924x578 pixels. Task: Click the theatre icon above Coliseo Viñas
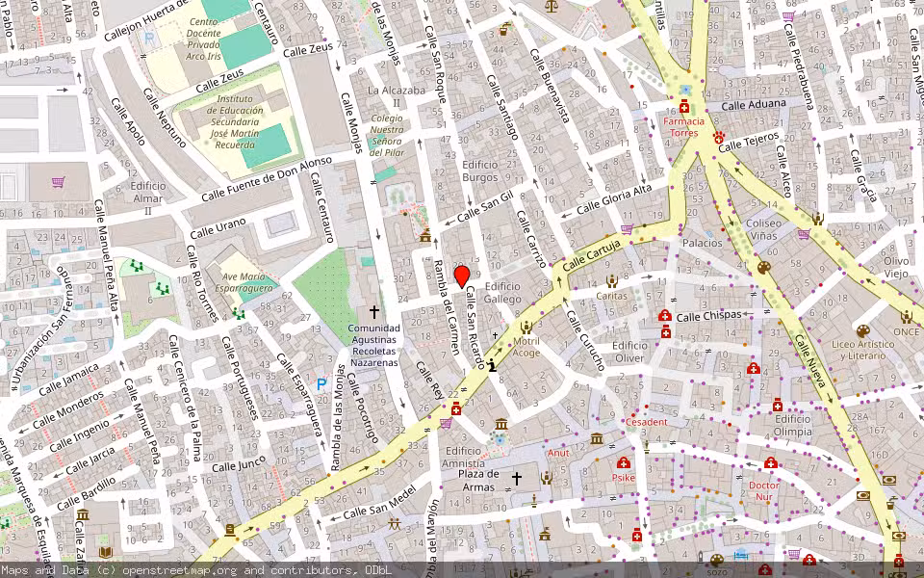coord(817,219)
